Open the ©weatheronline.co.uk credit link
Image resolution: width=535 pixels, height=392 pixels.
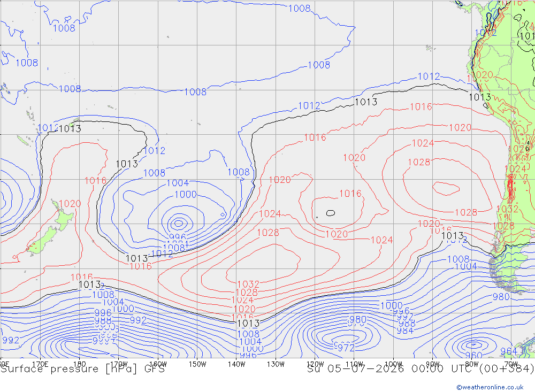pos(490,387)
